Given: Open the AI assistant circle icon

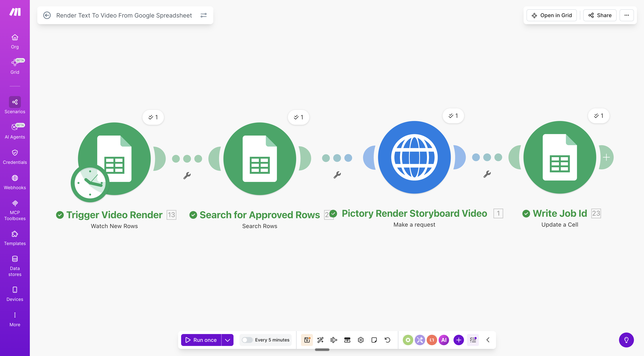Looking at the screenshot, I should tap(444, 340).
